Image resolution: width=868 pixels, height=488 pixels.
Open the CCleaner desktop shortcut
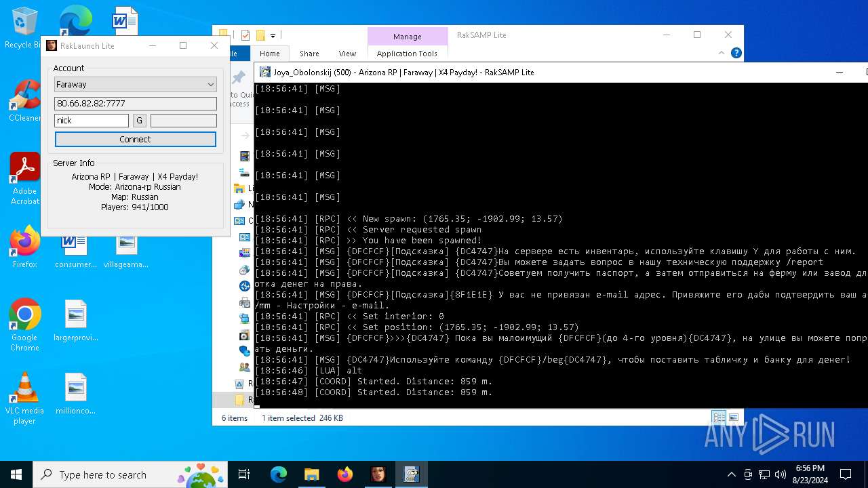(24, 101)
